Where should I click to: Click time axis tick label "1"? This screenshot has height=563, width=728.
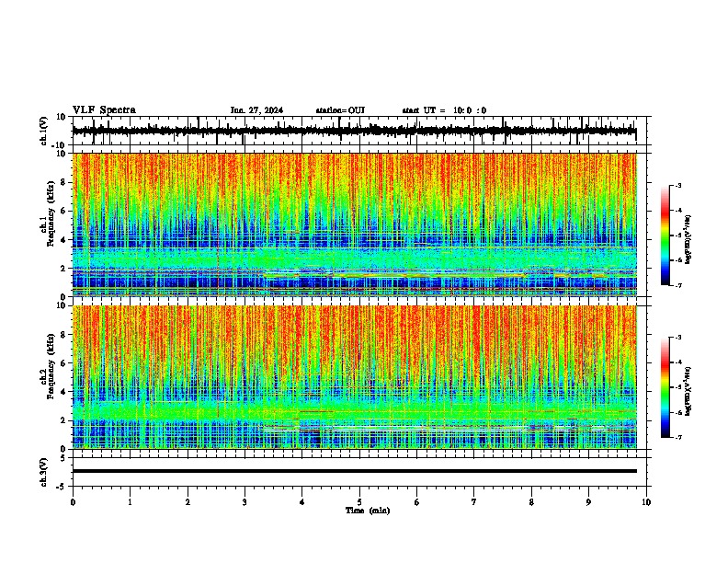pyautogui.click(x=130, y=502)
